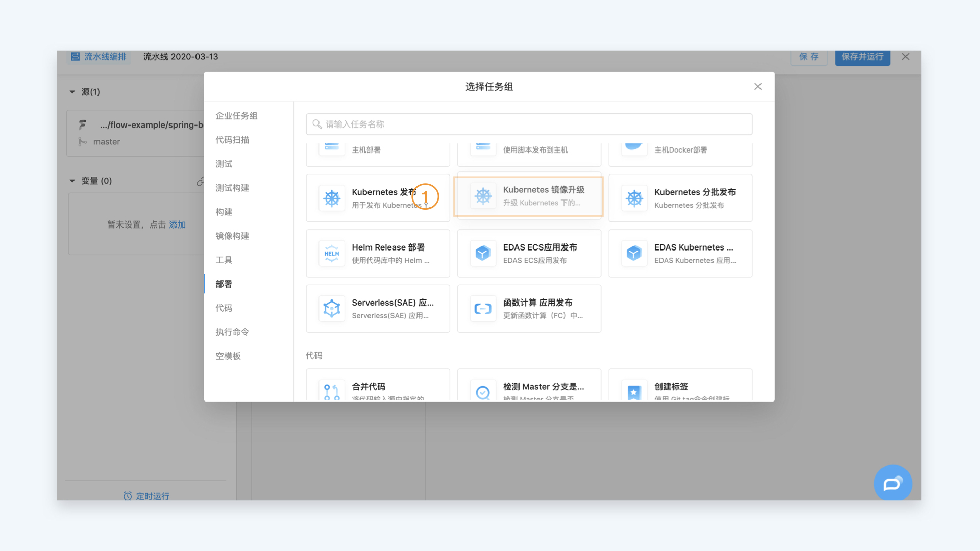Click the Kubernetes 发布 helm wheel icon
Screen dimensions: 980x551
tap(332, 198)
